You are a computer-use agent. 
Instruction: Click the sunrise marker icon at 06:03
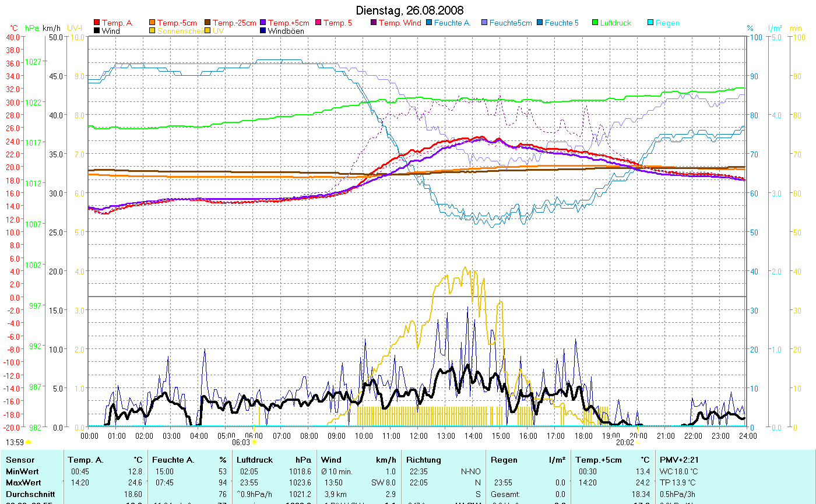coord(254,443)
